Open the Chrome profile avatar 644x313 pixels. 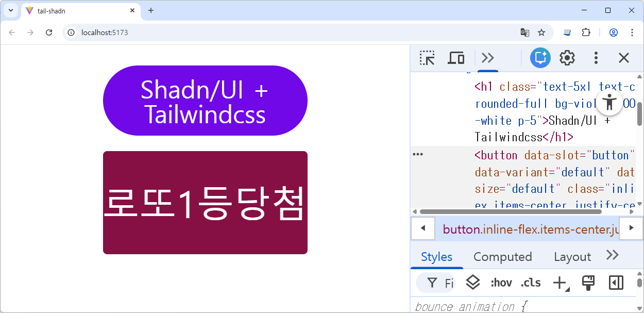(614, 32)
